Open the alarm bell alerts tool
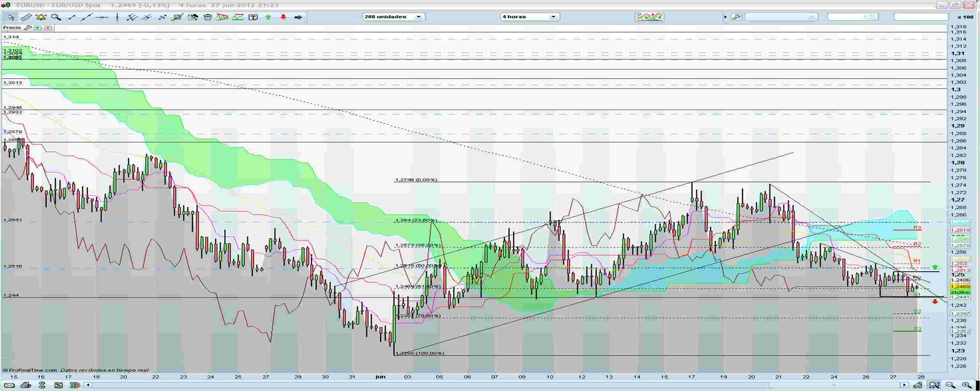Screen dimensions: 980x391 point(41,17)
